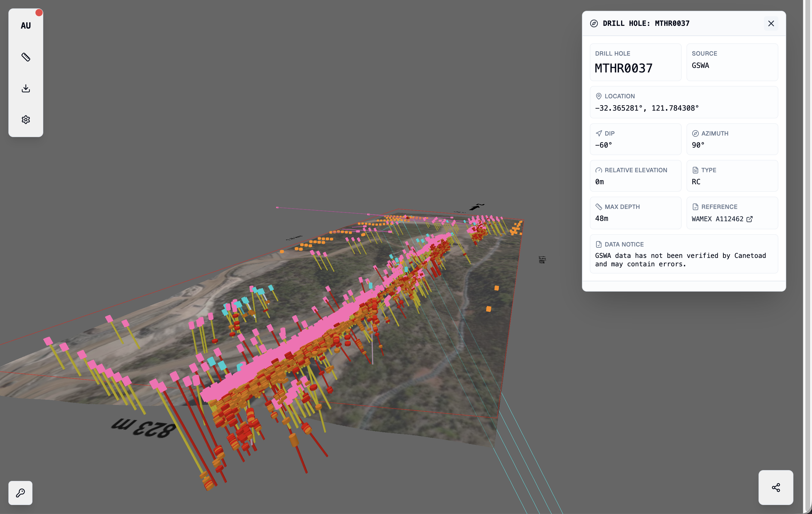Click the GSWA source value

(x=700, y=66)
